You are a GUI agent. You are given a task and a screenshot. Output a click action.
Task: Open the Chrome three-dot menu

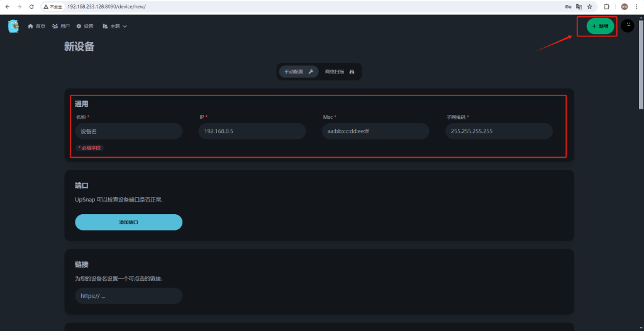coord(636,6)
